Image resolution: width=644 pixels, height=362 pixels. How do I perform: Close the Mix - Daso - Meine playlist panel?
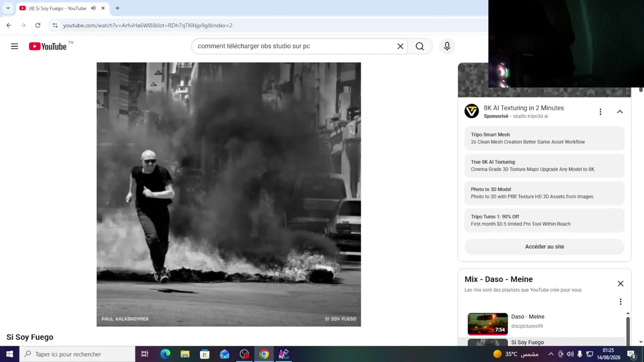pyautogui.click(x=620, y=284)
